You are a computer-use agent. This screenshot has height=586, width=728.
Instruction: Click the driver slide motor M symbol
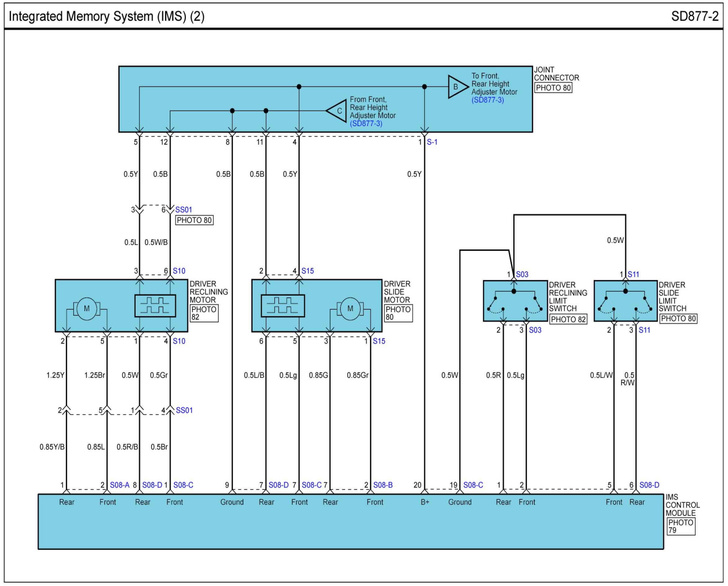coord(350,309)
